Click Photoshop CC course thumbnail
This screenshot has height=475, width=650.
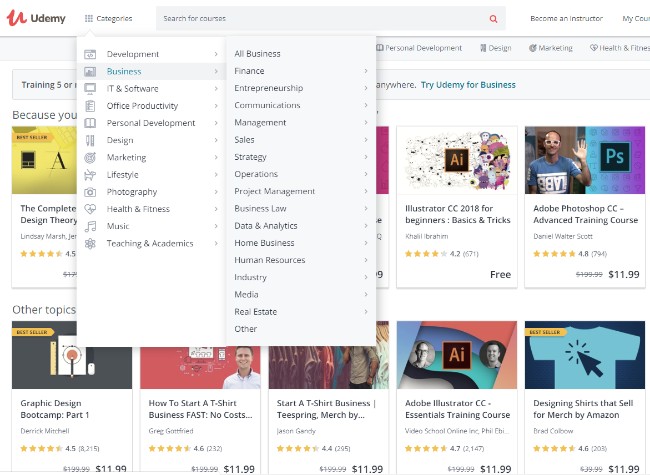pos(585,160)
